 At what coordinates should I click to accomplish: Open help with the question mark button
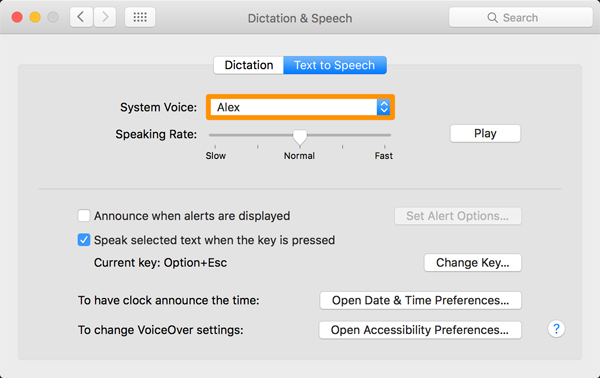click(x=556, y=329)
